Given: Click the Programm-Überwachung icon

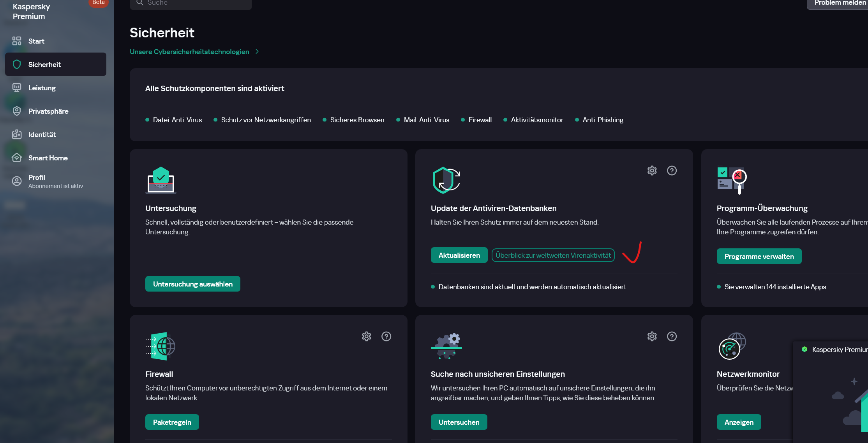Looking at the screenshot, I should pos(732,181).
